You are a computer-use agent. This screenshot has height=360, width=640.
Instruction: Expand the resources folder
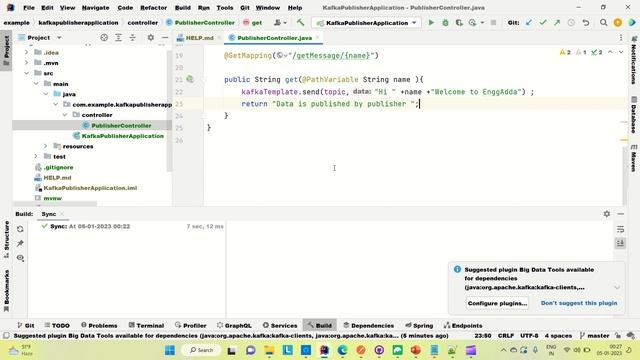(x=46, y=146)
